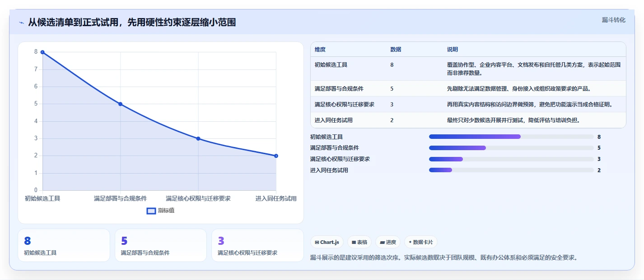Click the 维度 table column header

320,50
